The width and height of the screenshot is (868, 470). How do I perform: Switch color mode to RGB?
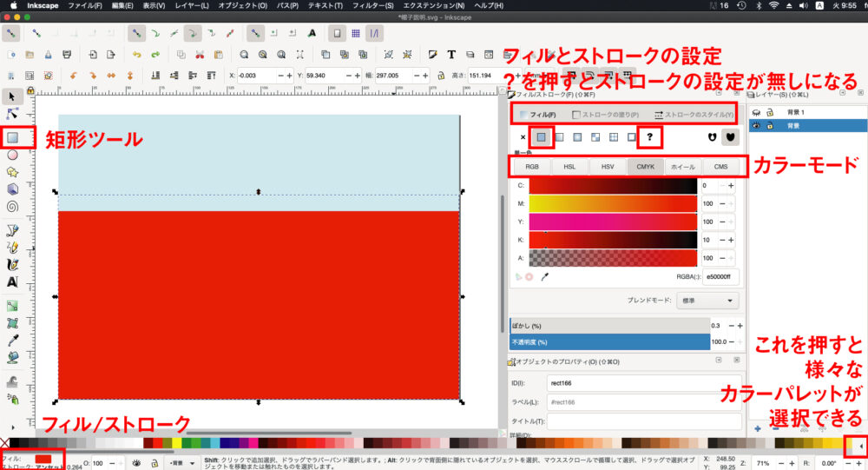tap(531, 166)
